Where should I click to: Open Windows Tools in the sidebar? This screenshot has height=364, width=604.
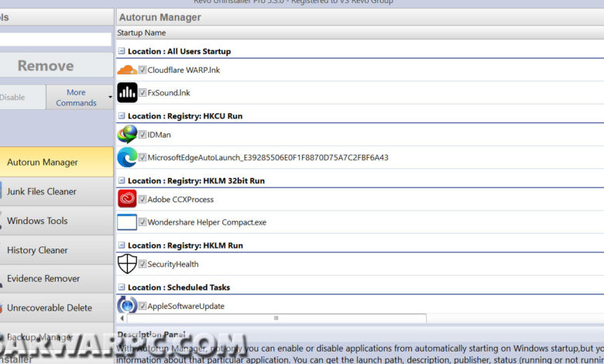coord(57,221)
